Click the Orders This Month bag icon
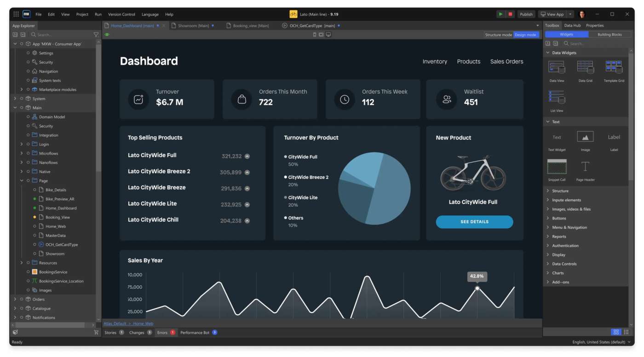 click(241, 99)
